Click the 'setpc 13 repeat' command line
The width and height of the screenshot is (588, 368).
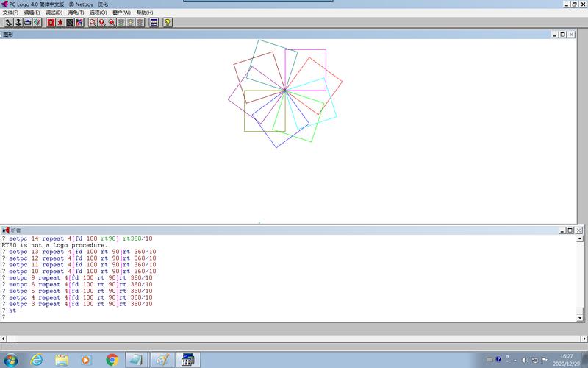[79, 252]
